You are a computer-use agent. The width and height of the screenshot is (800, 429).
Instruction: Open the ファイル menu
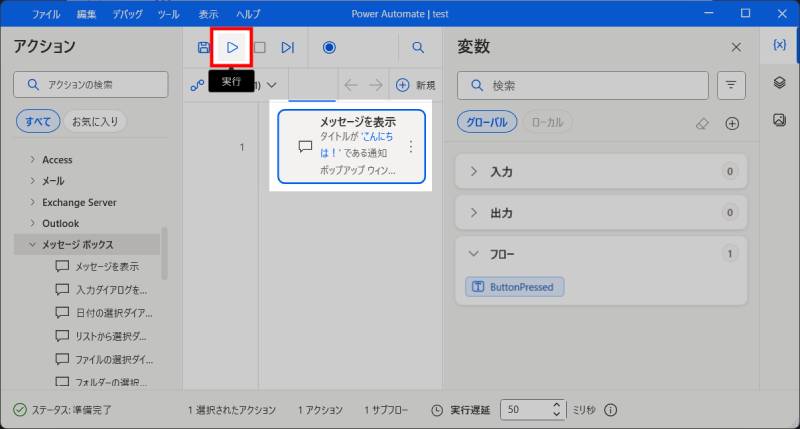46,14
